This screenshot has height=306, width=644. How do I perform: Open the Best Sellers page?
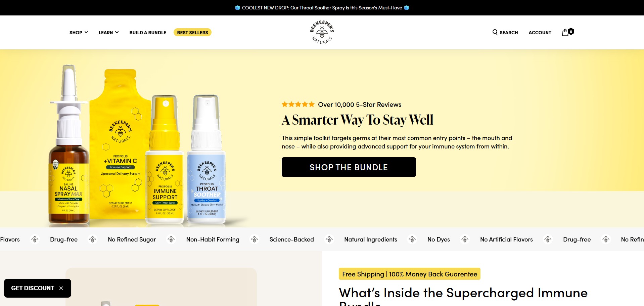tap(192, 33)
